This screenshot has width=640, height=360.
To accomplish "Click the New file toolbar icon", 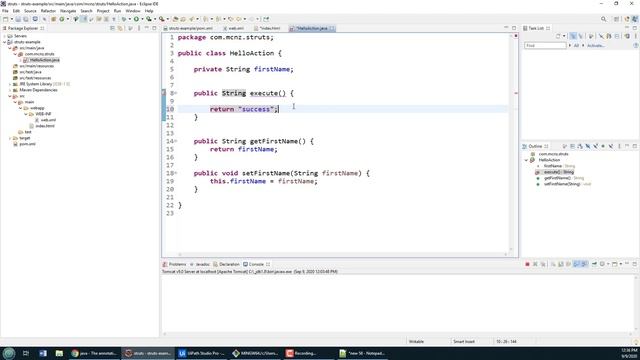I will (x=6, y=19).
